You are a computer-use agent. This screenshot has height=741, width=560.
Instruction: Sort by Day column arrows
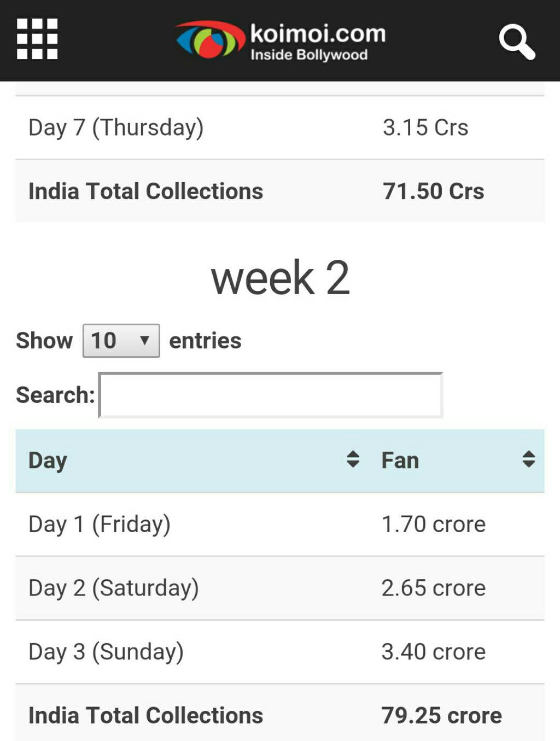pyautogui.click(x=353, y=459)
